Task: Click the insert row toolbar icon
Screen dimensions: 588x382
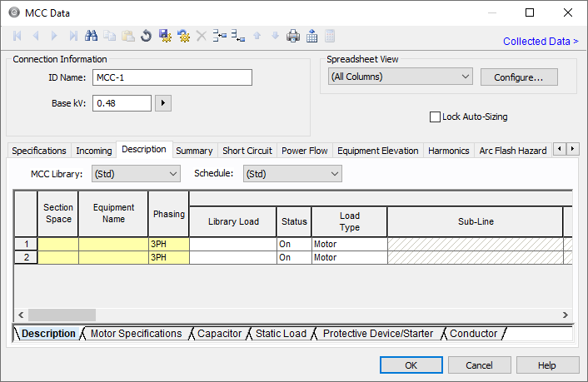Action: tap(220, 36)
